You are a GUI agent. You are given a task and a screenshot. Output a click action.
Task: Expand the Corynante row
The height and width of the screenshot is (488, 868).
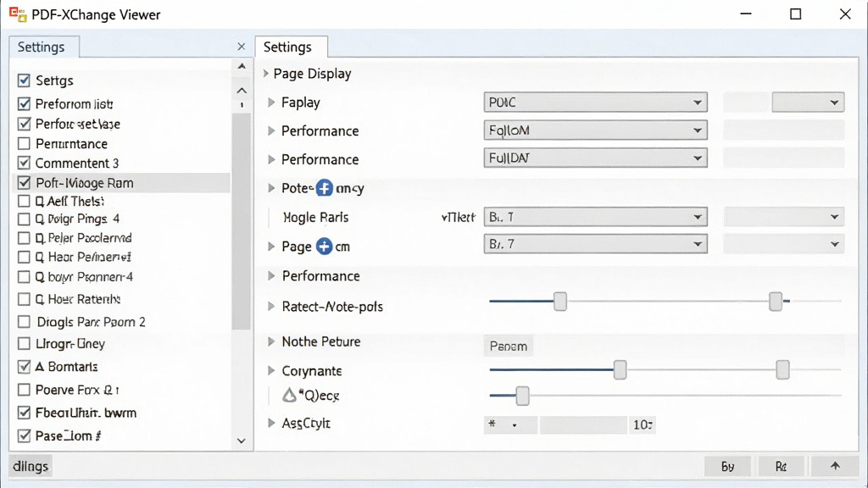pyautogui.click(x=271, y=370)
